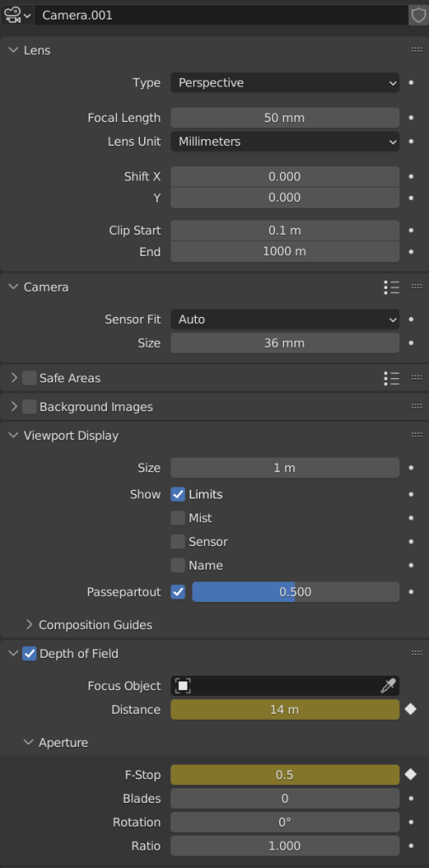Open the lens Type dropdown showing Perspective

[285, 83]
